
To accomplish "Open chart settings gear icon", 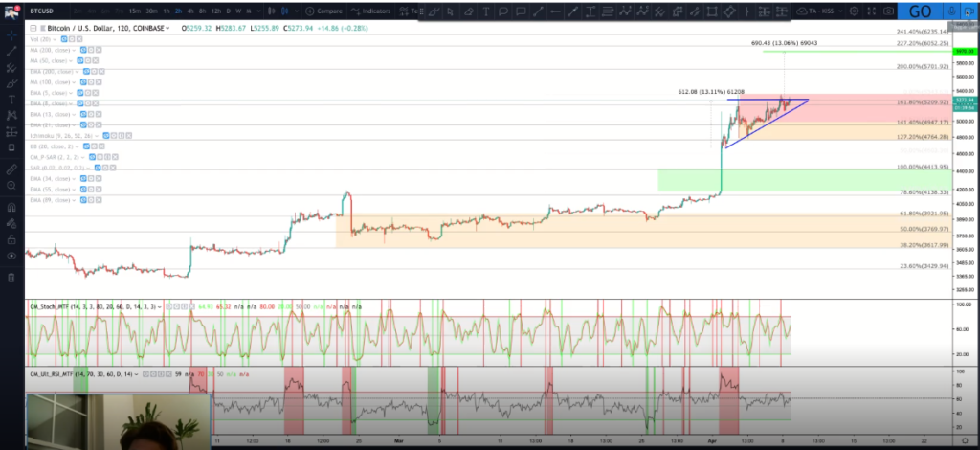I will pos(855,11).
